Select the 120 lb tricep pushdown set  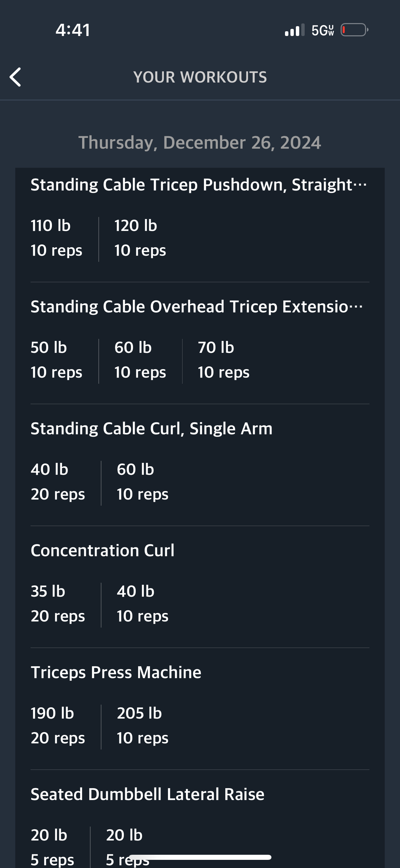[140, 238]
